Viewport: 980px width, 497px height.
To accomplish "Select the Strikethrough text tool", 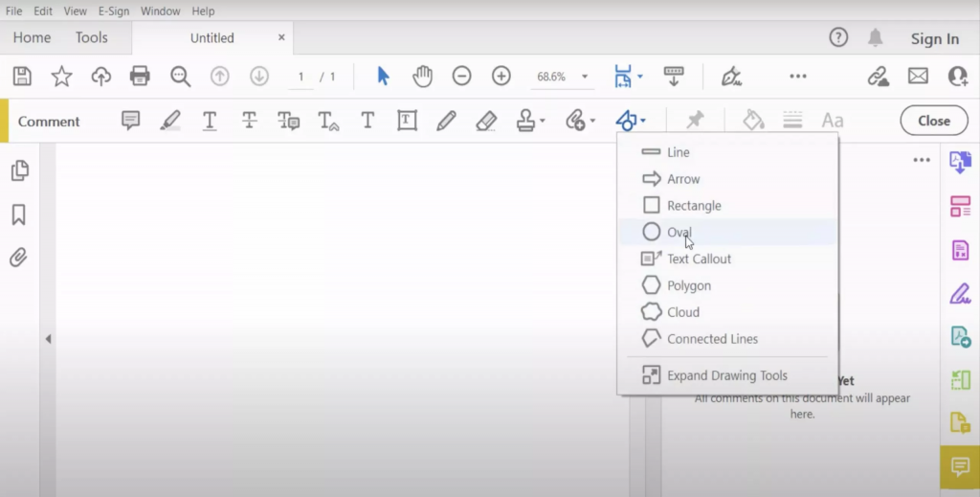I will pos(250,120).
